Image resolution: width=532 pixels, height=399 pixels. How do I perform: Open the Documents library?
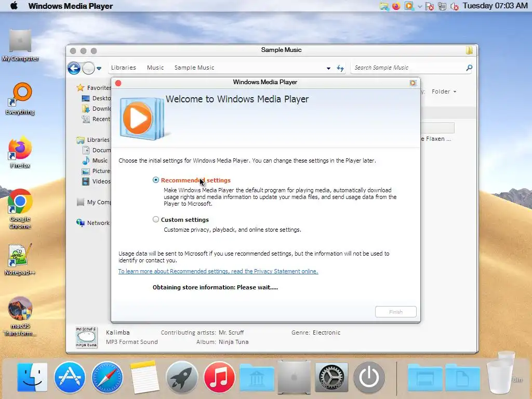(96, 150)
